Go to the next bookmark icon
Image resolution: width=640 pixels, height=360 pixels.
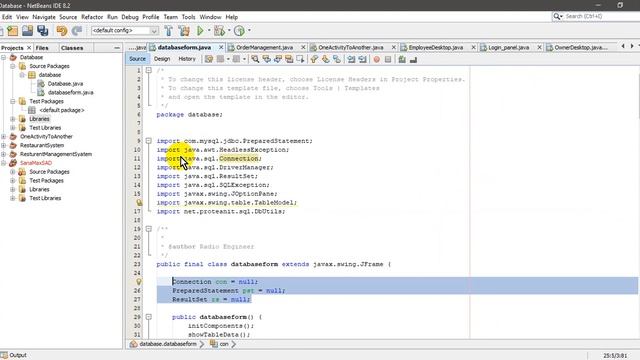coord(325,60)
